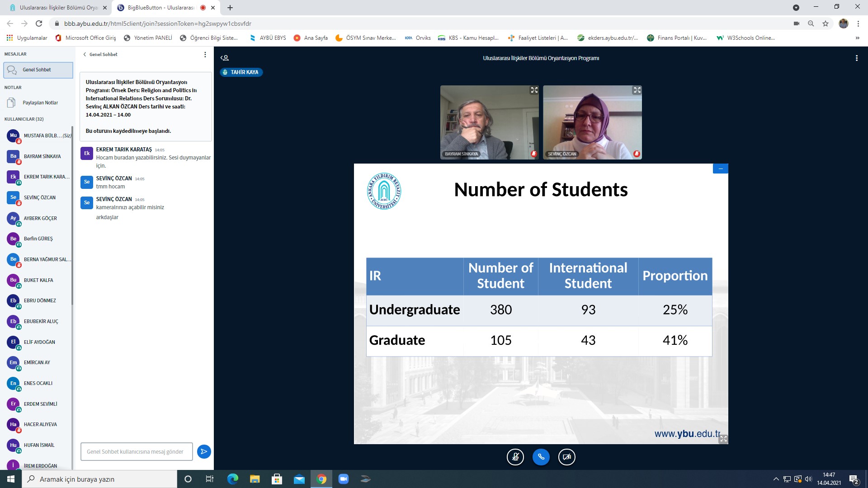Open the Yönetim PANELİ bookmark
Viewport: 868px width, 488px height.
(148, 38)
